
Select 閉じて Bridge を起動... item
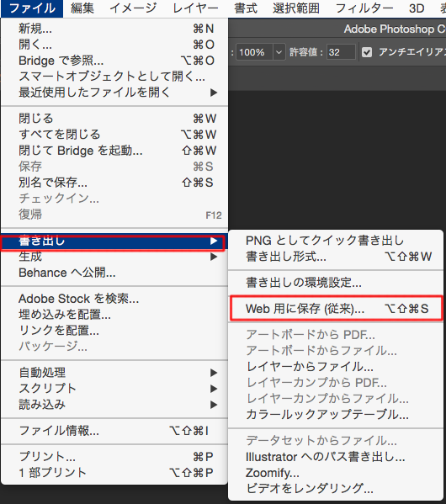114,151
